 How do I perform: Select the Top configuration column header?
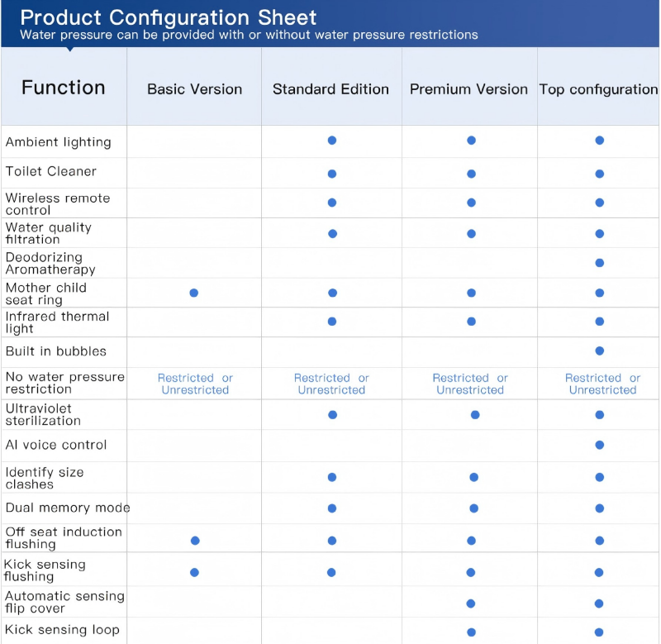click(x=598, y=89)
